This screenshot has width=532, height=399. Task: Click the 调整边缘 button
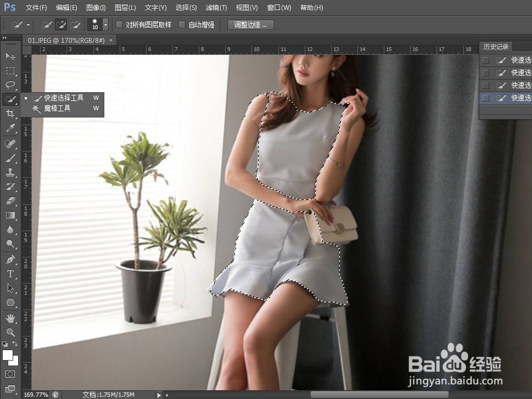pos(250,25)
